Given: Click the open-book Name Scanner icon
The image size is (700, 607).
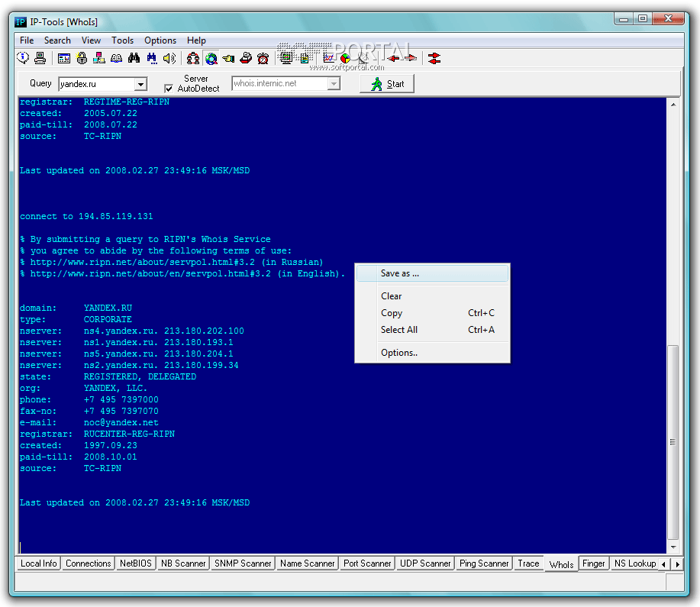Looking at the screenshot, I should click(116, 58).
